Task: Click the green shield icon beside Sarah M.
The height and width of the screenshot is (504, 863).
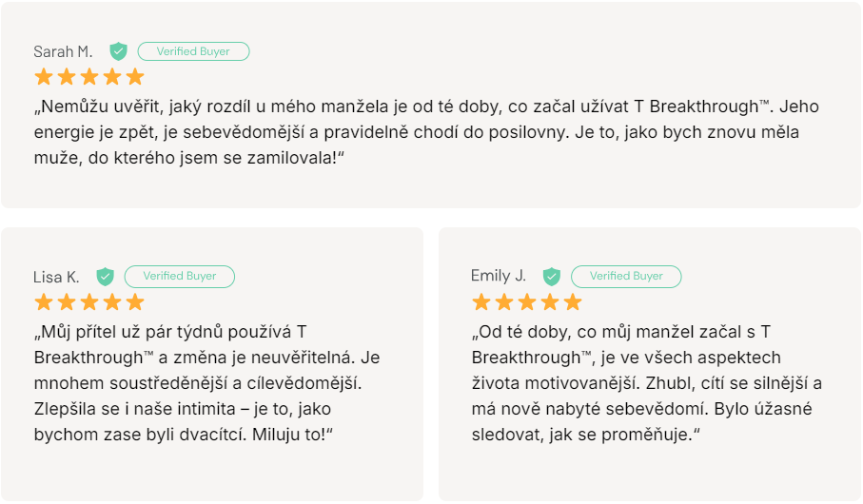Action: (x=118, y=51)
